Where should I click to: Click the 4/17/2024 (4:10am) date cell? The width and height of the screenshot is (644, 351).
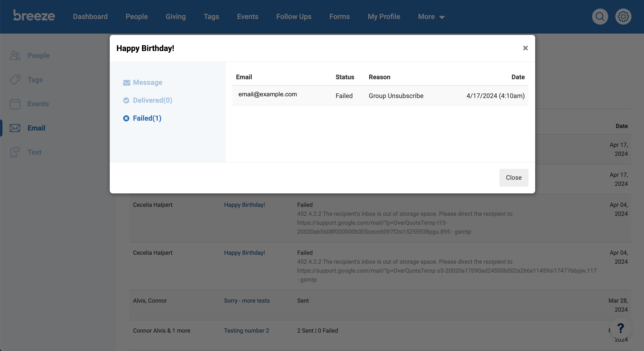[496, 96]
